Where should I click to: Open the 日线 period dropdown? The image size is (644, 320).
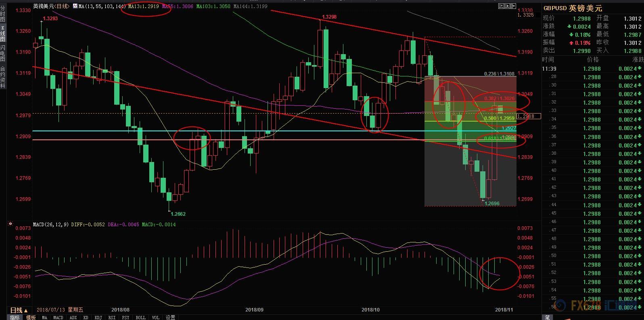[19, 310]
